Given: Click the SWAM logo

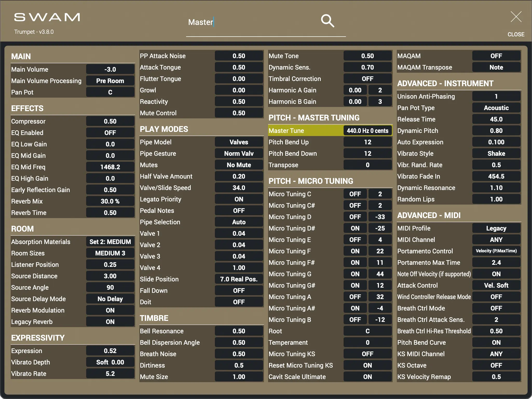Looking at the screenshot, I should pyautogui.click(x=47, y=17).
